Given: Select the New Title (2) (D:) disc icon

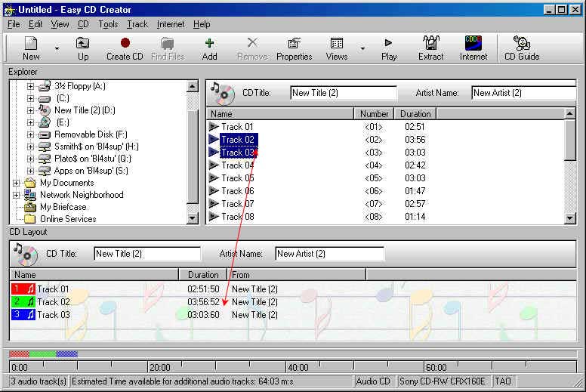Looking at the screenshot, I should point(45,110).
